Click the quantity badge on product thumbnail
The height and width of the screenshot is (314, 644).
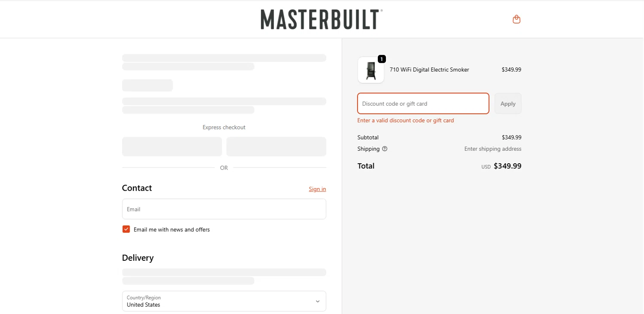(x=382, y=59)
